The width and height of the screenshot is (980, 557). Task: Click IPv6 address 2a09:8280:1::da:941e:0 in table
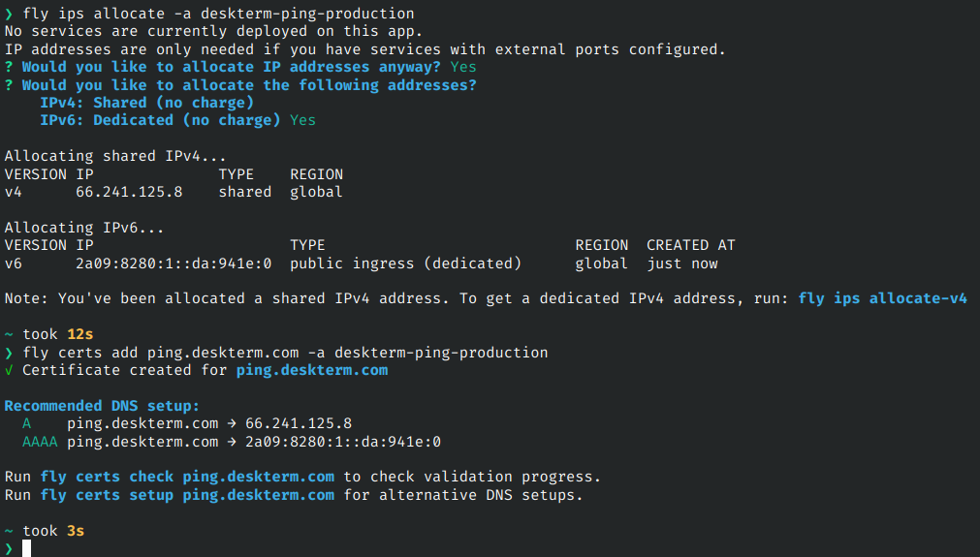[174, 263]
